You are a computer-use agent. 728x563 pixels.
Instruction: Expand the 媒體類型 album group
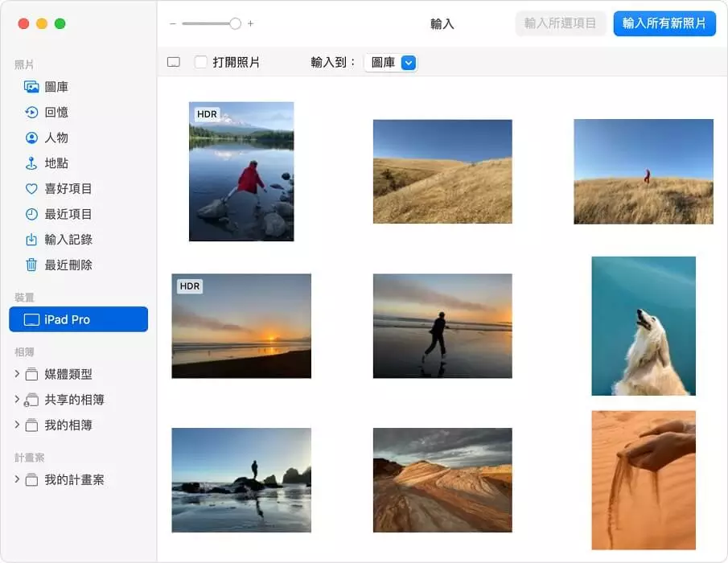tap(17, 374)
